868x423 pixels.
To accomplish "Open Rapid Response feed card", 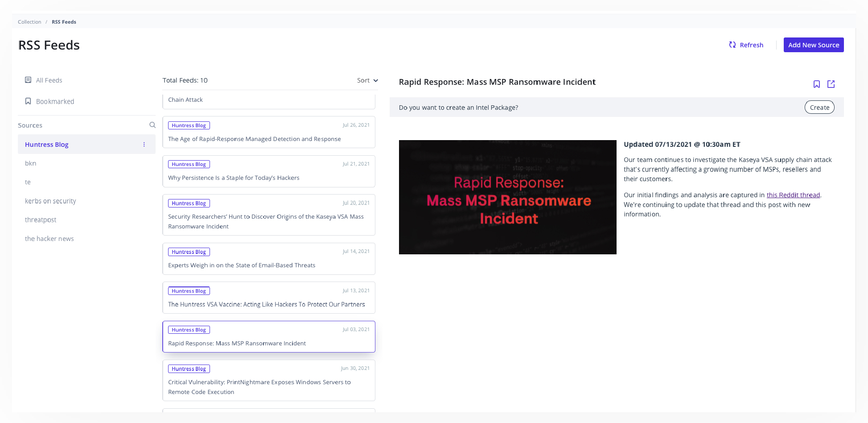I will coord(269,337).
